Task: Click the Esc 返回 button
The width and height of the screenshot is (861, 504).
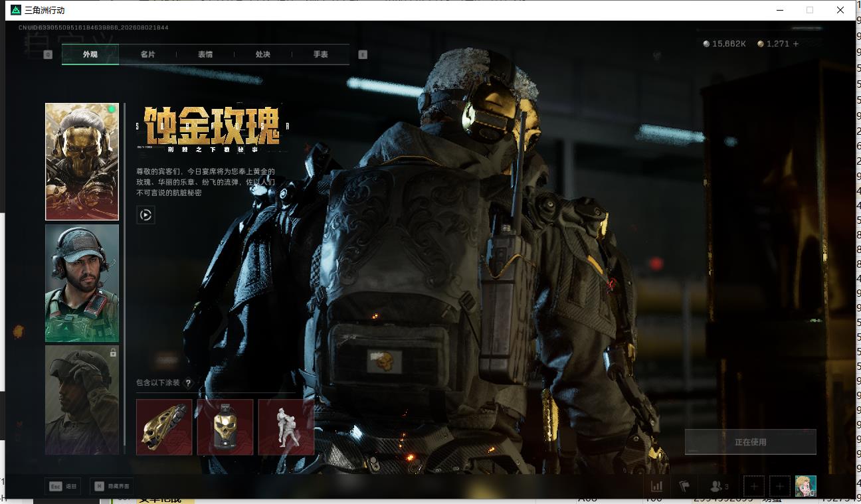Action: tap(63, 486)
